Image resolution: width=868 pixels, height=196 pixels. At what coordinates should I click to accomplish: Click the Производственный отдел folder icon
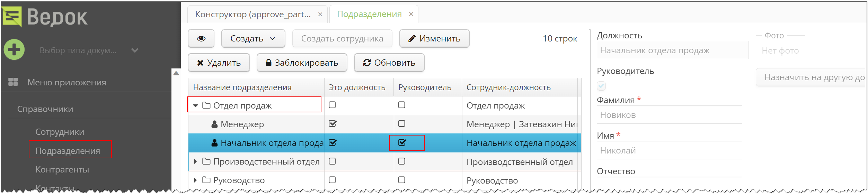(206, 161)
